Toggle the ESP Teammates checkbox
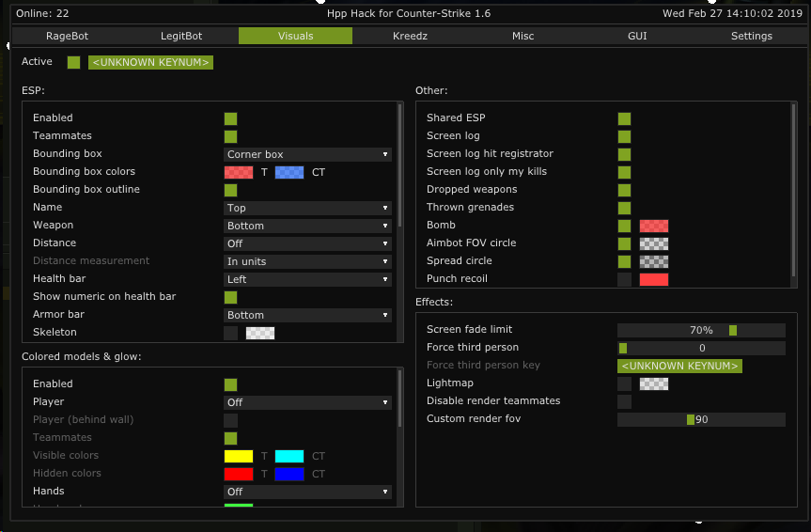Screen dimensions: 811x532 (230, 136)
